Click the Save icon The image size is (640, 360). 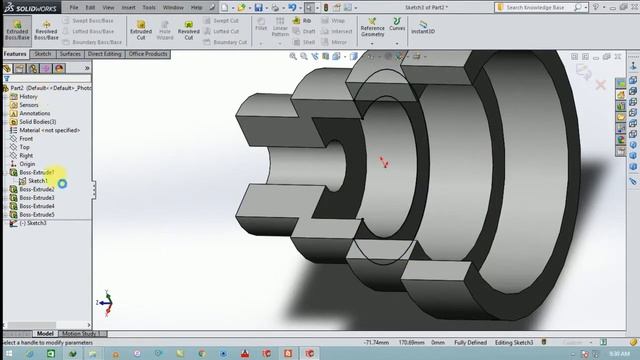pyautogui.click(x=258, y=7)
